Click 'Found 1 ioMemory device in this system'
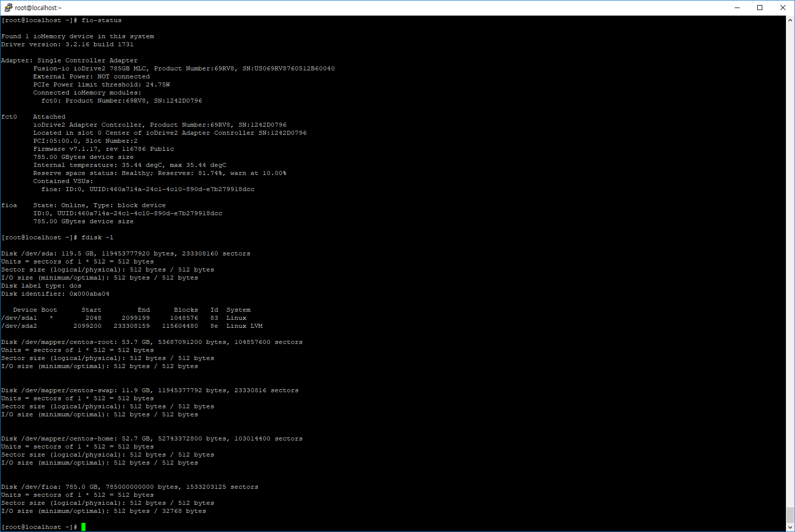This screenshot has width=795, height=532. (77, 36)
